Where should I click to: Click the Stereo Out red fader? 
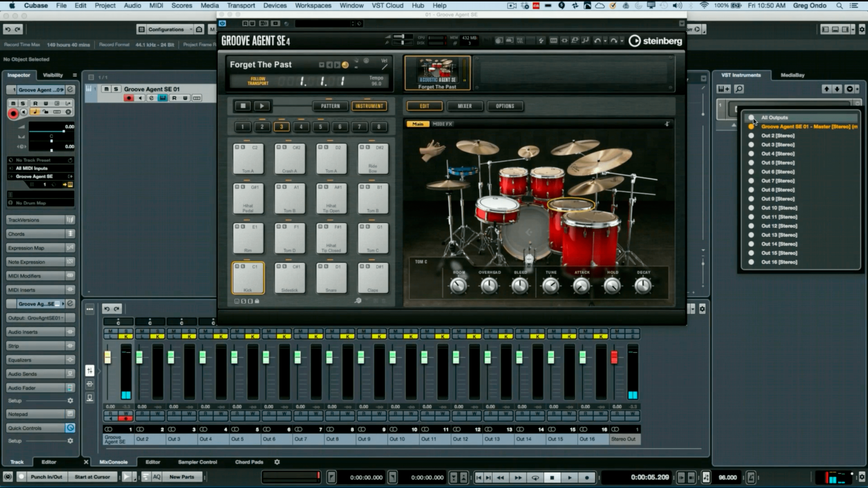point(614,358)
